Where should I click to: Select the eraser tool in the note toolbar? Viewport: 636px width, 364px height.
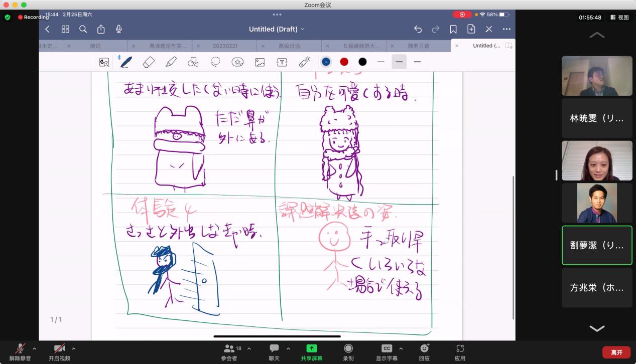tap(149, 62)
